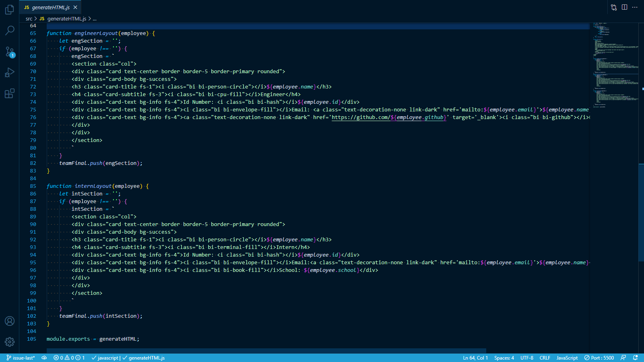Place cursor on module.exports = generateHTML line
This screenshot has height=362, width=644.
click(x=93, y=339)
